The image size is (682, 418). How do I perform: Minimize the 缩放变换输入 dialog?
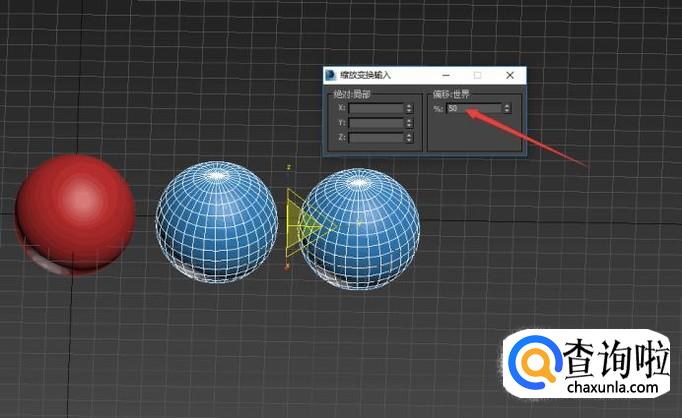click(x=446, y=75)
